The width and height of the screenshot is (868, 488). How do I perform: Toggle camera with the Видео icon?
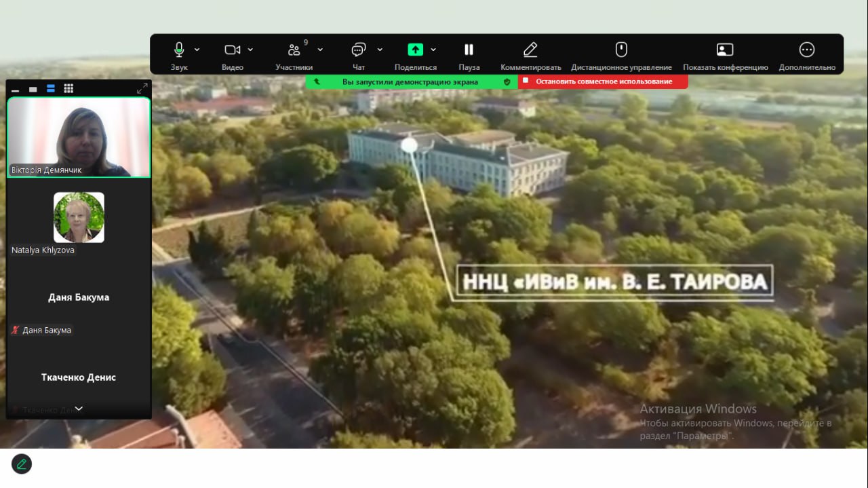(233, 50)
